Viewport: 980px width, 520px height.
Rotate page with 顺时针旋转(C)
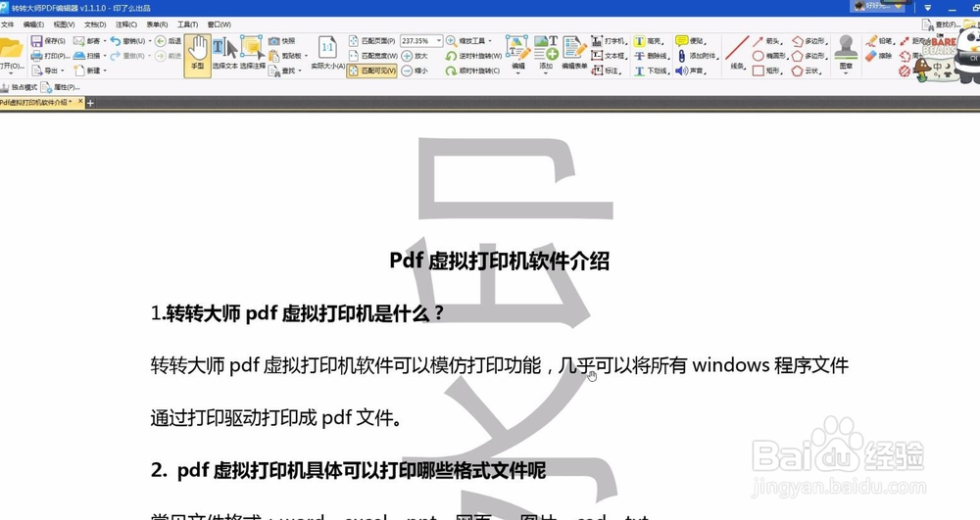click(472, 71)
